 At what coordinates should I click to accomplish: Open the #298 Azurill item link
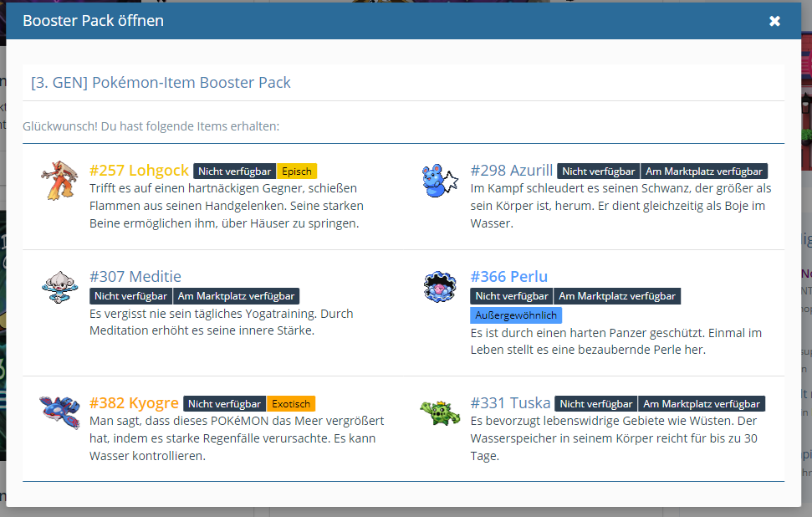point(511,171)
